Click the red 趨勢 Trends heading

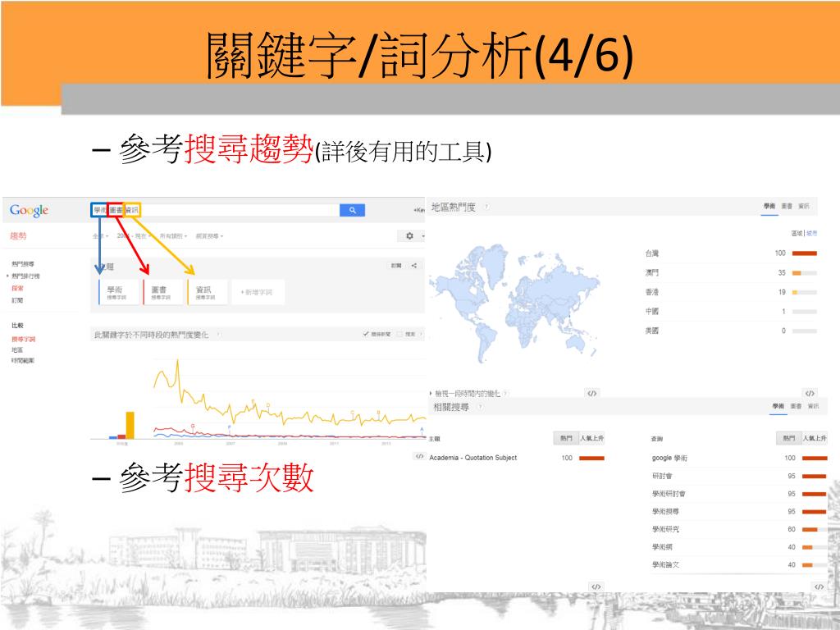[18, 235]
